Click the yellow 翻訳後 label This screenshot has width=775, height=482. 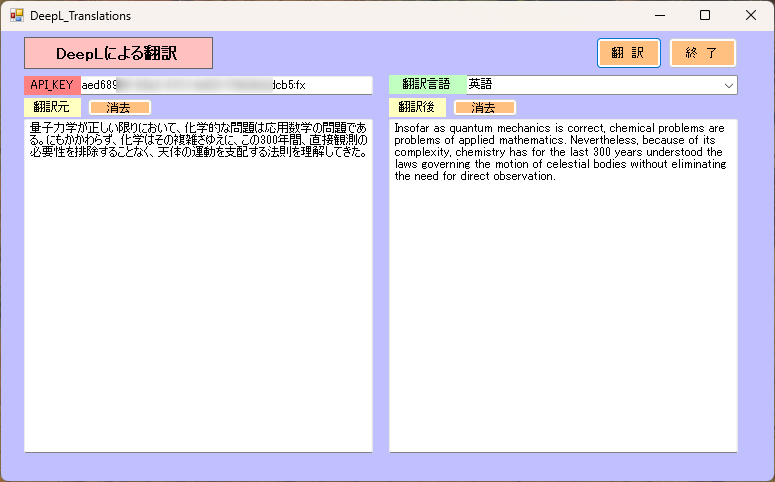(x=417, y=107)
